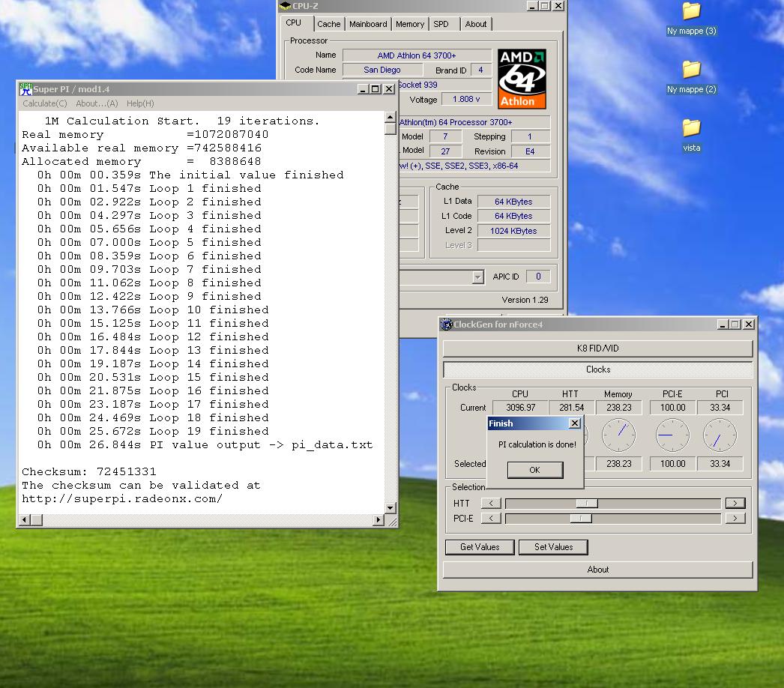
Task: Open the About...(A) menu in Super PI
Action: pos(97,103)
